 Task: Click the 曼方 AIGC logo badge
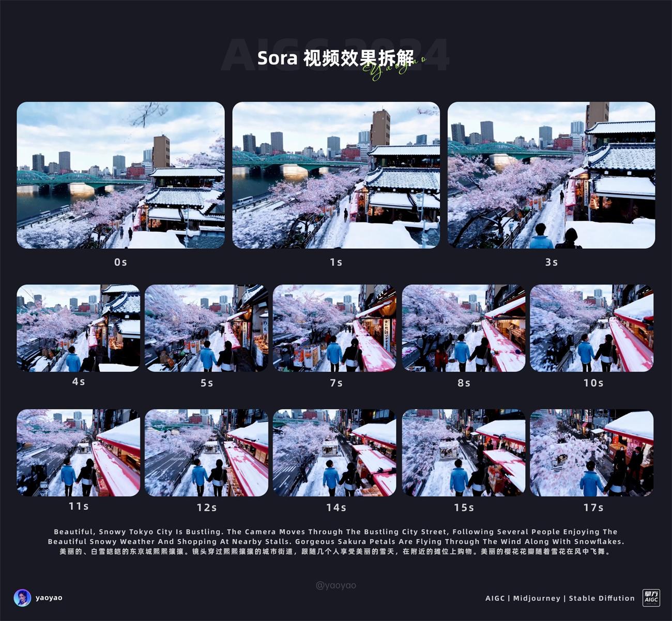[x=651, y=598]
